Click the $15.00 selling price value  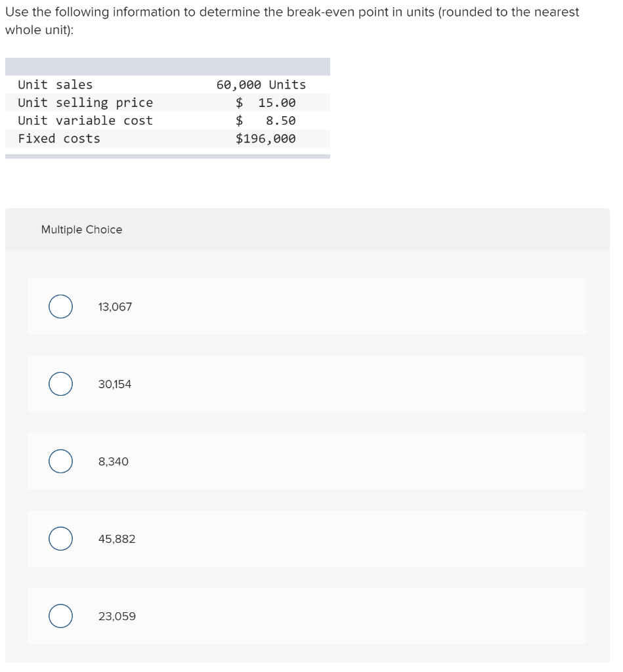coord(266,102)
